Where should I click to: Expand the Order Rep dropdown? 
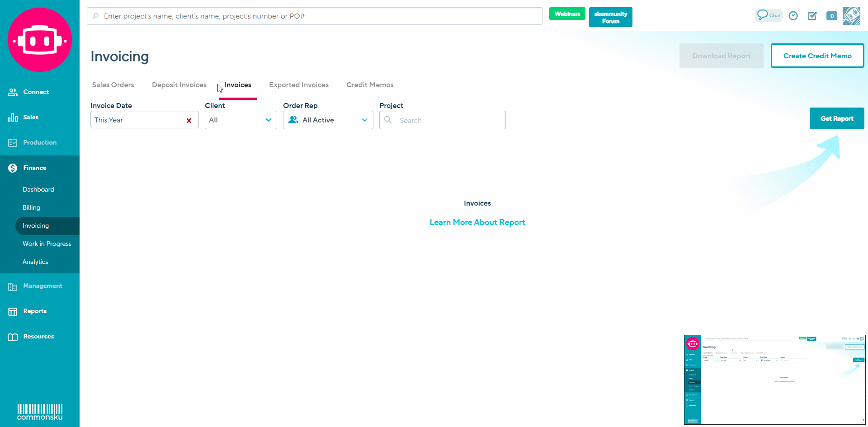pyautogui.click(x=328, y=120)
